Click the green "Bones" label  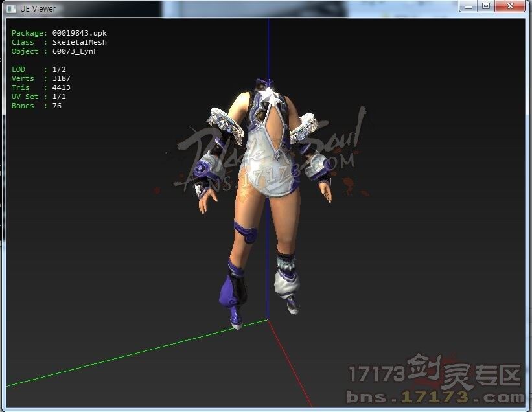click(23, 106)
